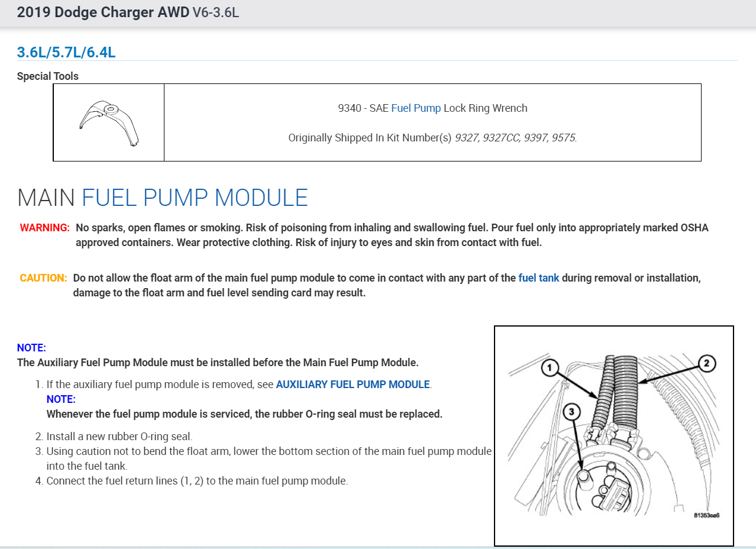Screen dimensions: 756x549
Task: Open the Fuel Pump link in special tools
Action: click(x=416, y=108)
